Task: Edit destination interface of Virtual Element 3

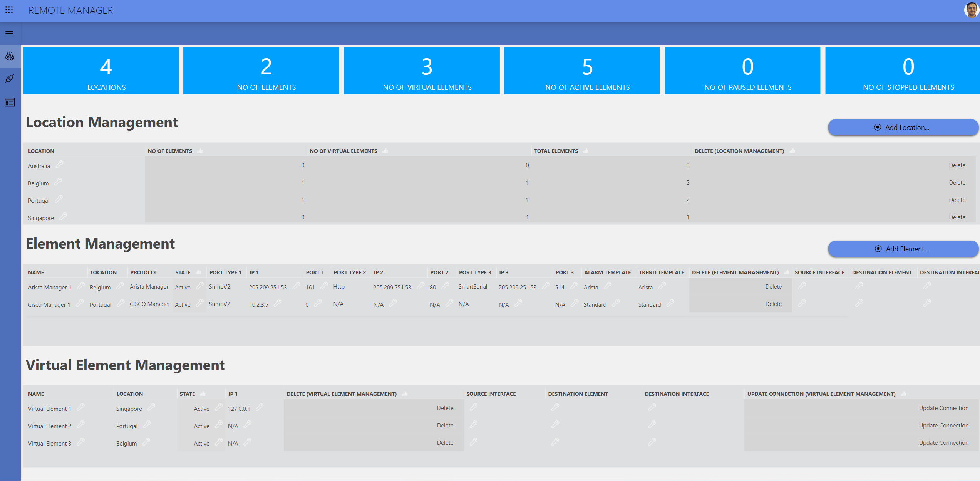Action: (x=652, y=442)
